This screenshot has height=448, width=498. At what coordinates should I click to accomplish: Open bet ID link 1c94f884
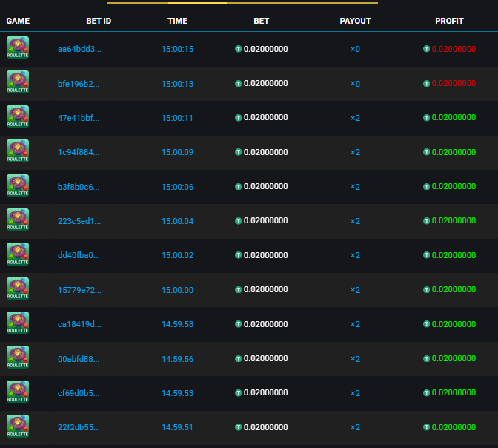[79, 152]
